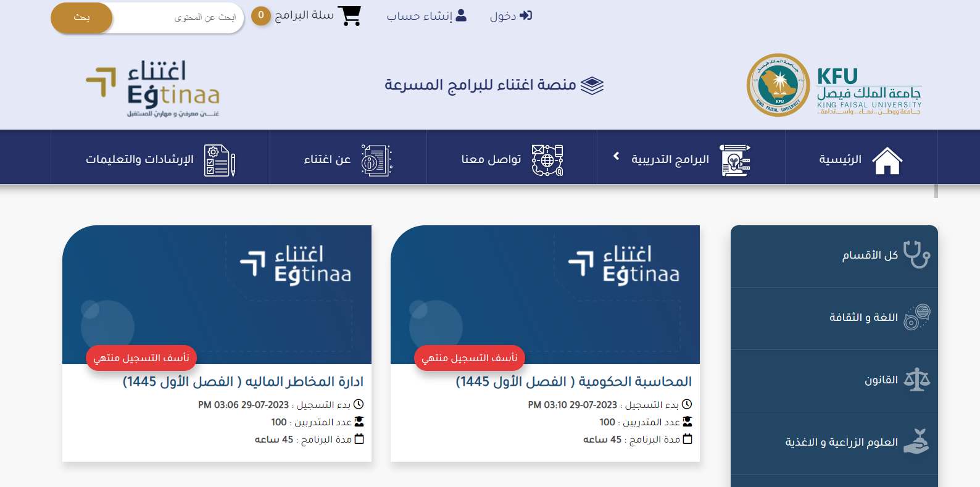Open المحاسبة الحكومية course title

(574, 381)
